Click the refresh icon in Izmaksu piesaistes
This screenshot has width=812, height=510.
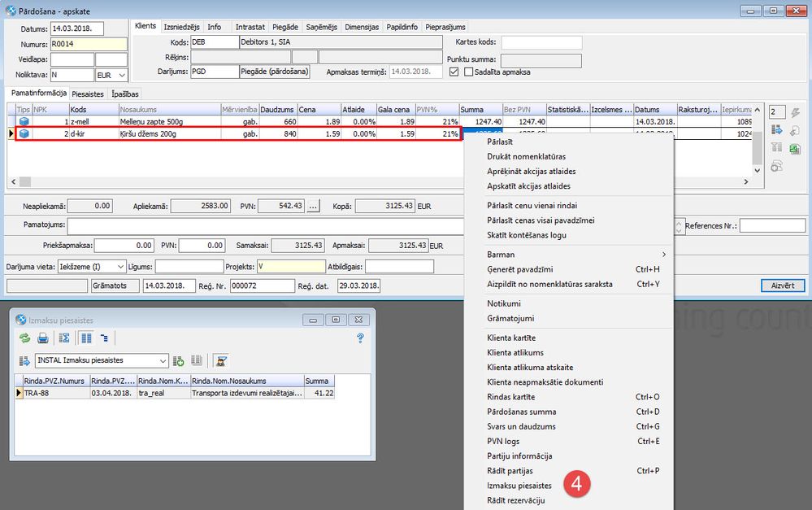pyautogui.click(x=24, y=338)
